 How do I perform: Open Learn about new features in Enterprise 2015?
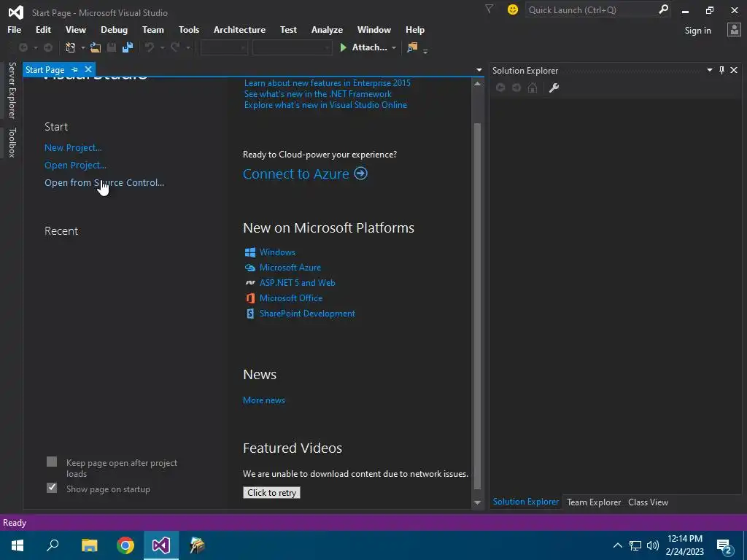(328, 83)
